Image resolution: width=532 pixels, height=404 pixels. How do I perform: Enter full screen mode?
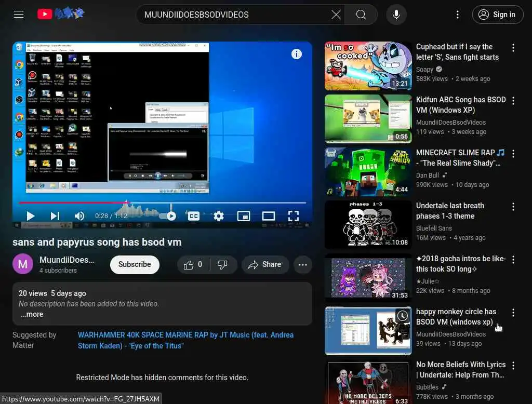(x=294, y=216)
